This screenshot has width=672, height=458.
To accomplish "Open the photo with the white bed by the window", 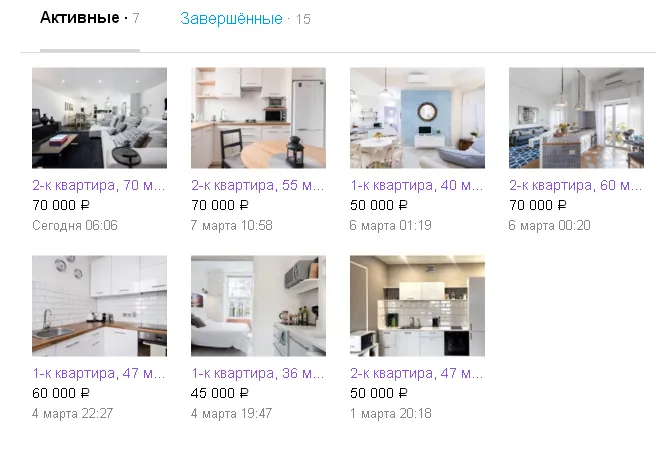I will 258,306.
